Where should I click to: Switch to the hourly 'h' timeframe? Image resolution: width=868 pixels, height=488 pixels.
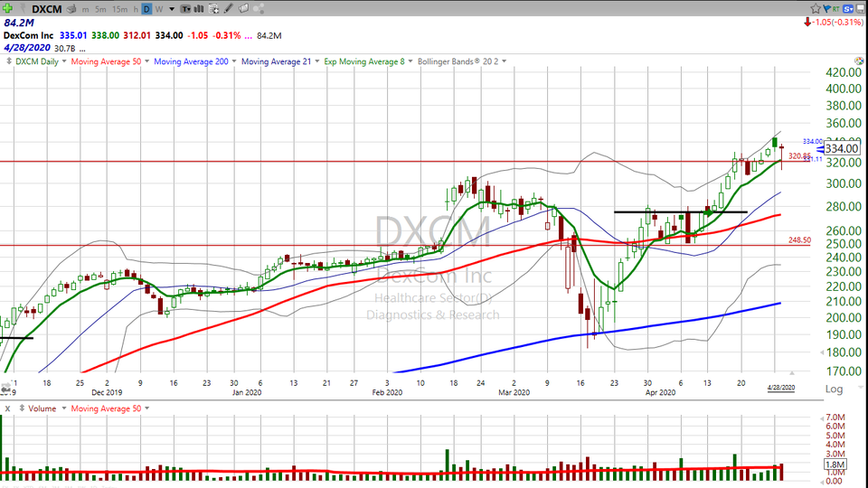[136, 9]
